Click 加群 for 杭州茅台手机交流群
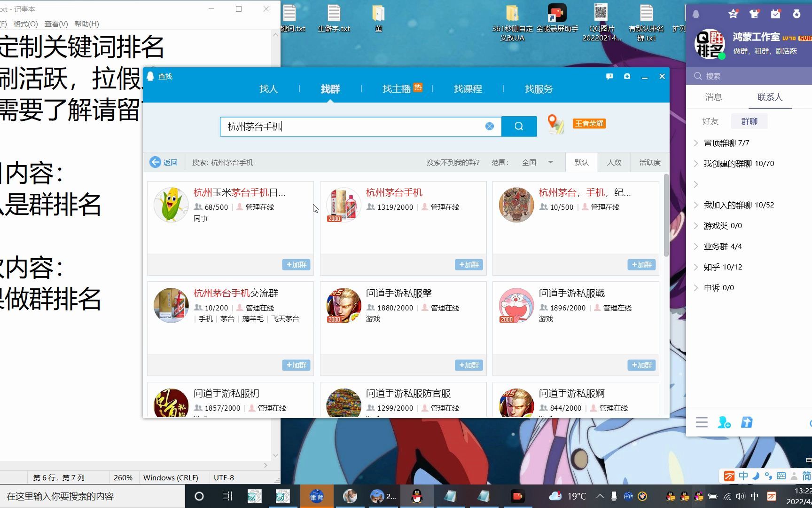This screenshot has height=508, width=812. pyautogui.click(x=296, y=365)
